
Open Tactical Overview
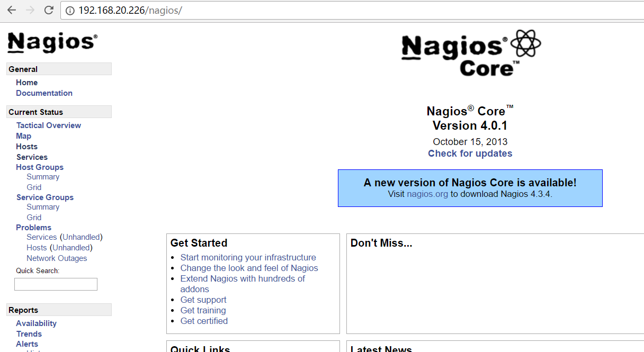[x=49, y=125]
